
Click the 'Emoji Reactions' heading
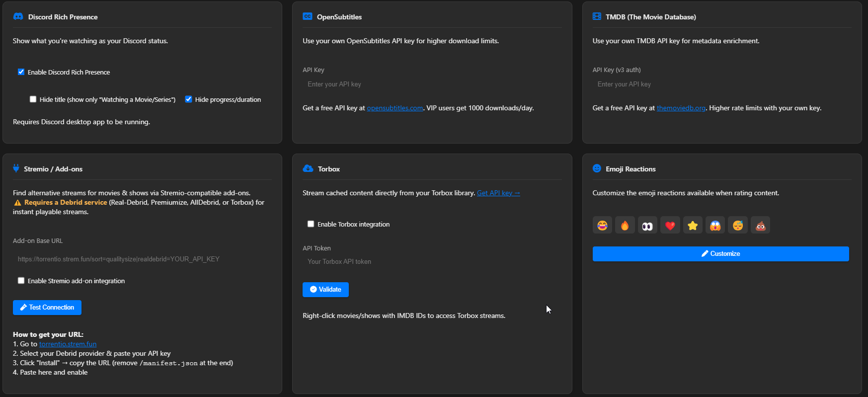(x=631, y=169)
